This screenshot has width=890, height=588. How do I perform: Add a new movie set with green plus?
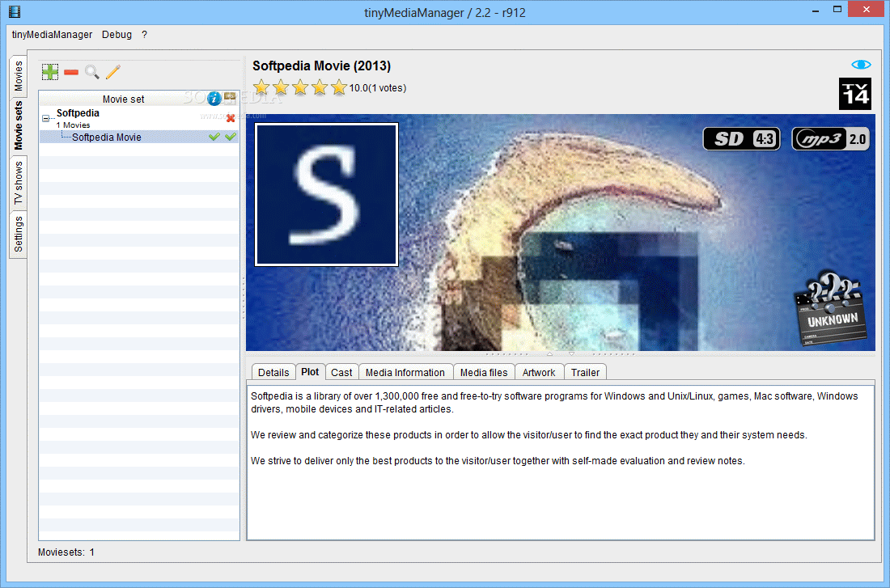[50, 72]
